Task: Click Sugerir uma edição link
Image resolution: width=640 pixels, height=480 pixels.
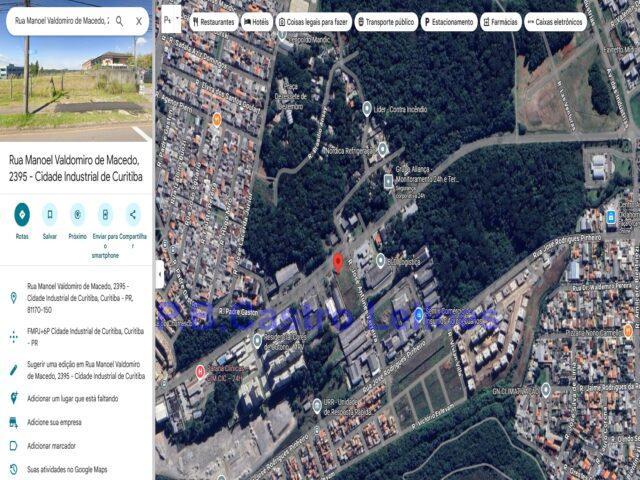Action: click(x=86, y=370)
